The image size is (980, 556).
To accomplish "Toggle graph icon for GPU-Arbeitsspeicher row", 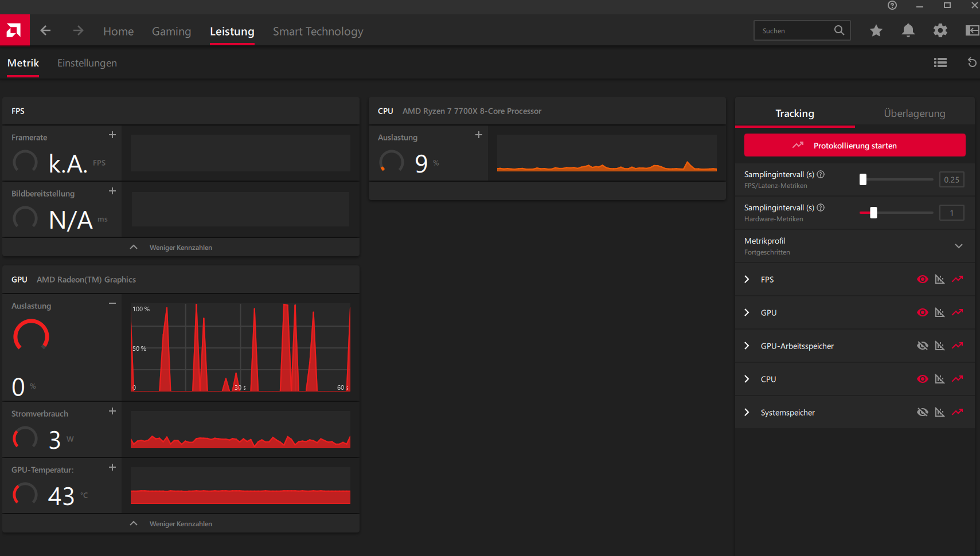I will coord(939,346).
